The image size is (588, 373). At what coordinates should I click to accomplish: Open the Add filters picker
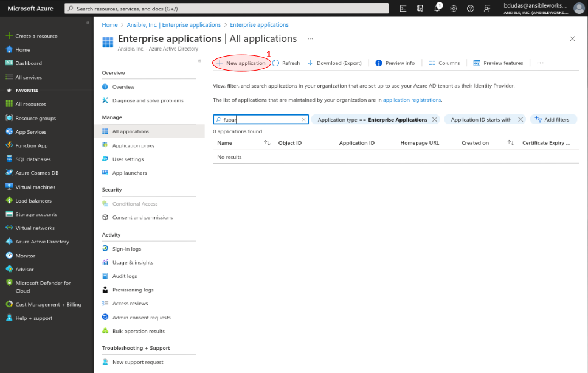tap(553, 119)
